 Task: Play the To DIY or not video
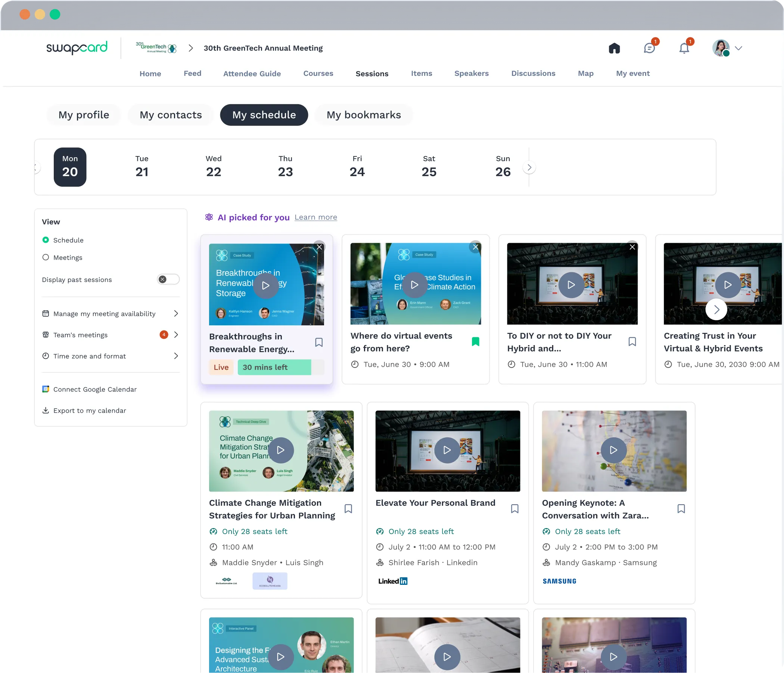571,285
